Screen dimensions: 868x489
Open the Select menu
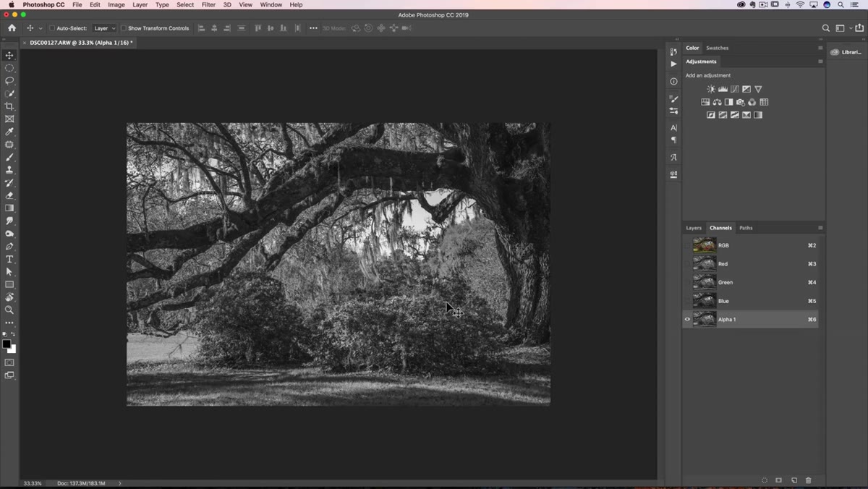(x=185, y=4)
